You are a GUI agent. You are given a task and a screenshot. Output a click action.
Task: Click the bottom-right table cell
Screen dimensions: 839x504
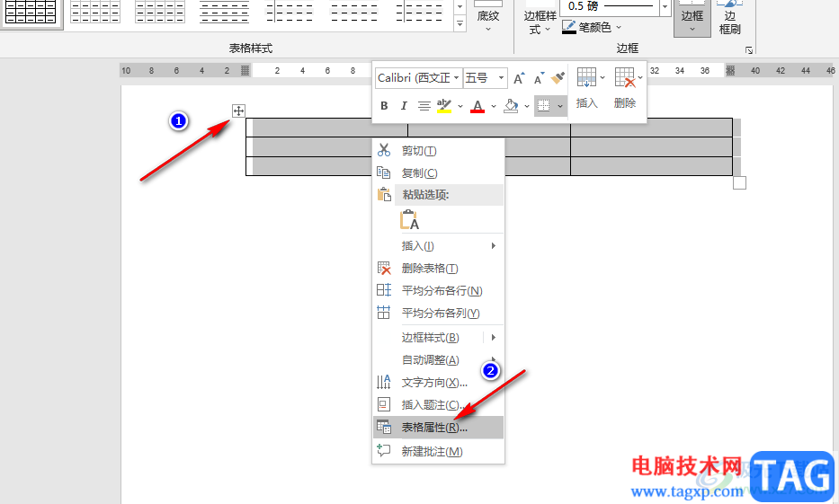coord(651,166)
